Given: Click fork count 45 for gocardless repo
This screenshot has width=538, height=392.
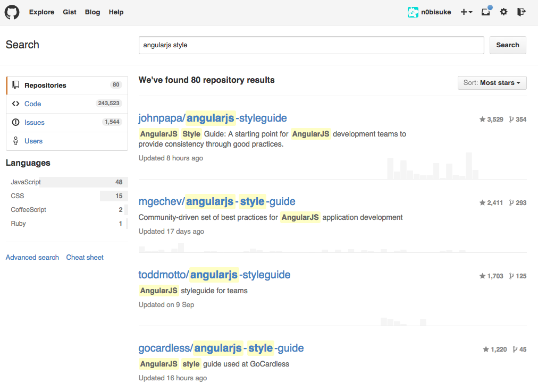Looking at the screenshot, I should point(519,350).
